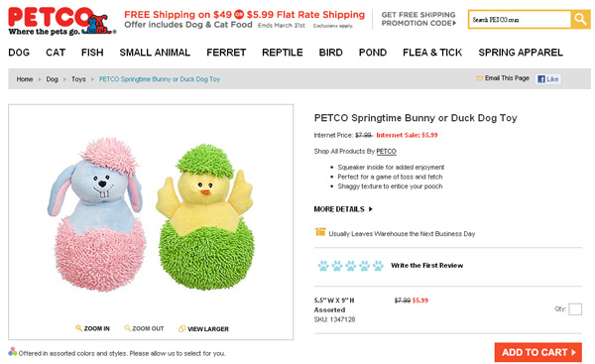Click the PETCO logo
Image resolution: width=595 pixels, height=364 pixels.
[61, 21]
